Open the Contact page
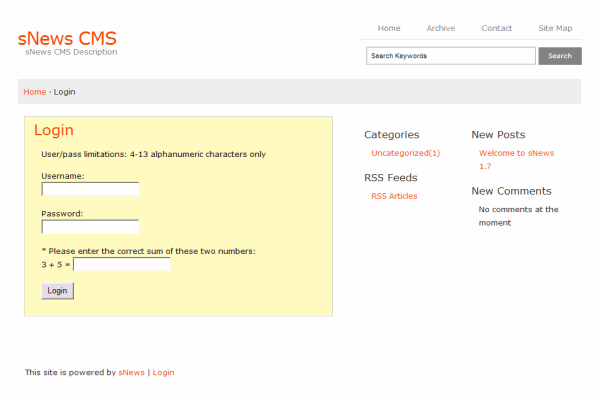This screenshot has height=400, width=600. (x=496, y=28)
